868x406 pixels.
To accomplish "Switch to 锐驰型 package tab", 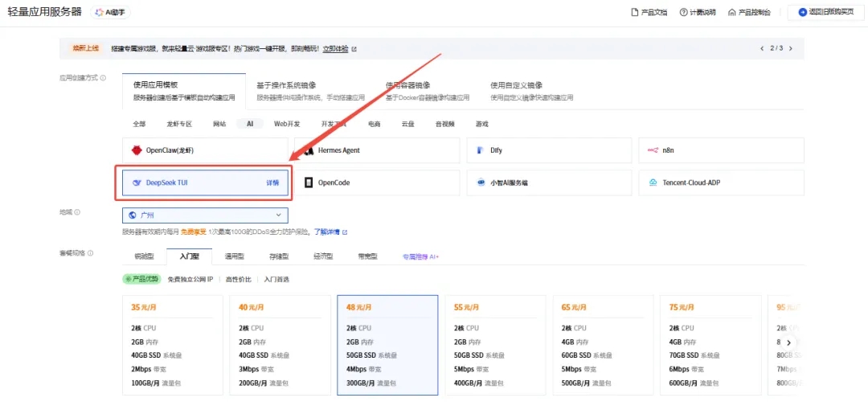I will (144, 257).
